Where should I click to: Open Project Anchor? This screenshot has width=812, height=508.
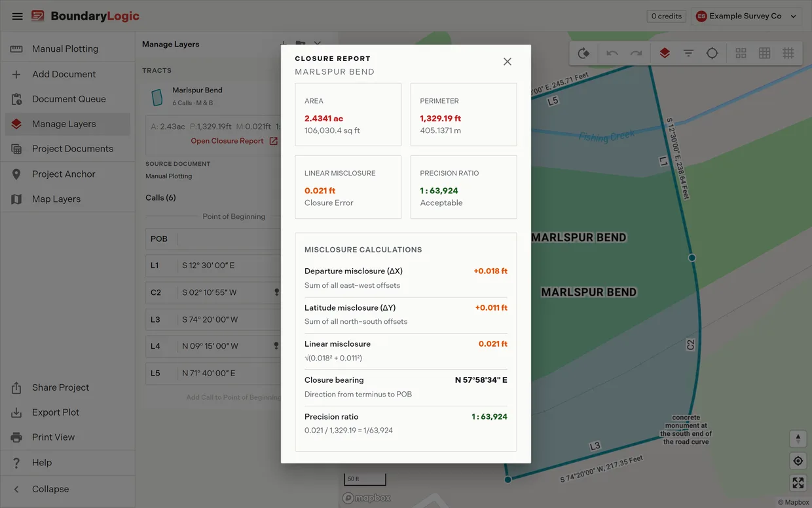[67, 174]
